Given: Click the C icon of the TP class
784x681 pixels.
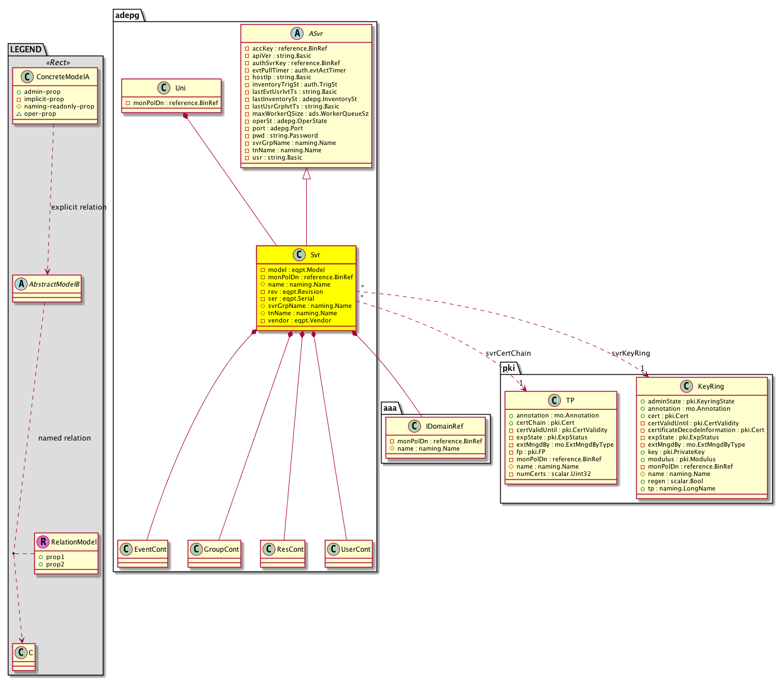Looking at the screenshot, I should (x=554, y=401).
